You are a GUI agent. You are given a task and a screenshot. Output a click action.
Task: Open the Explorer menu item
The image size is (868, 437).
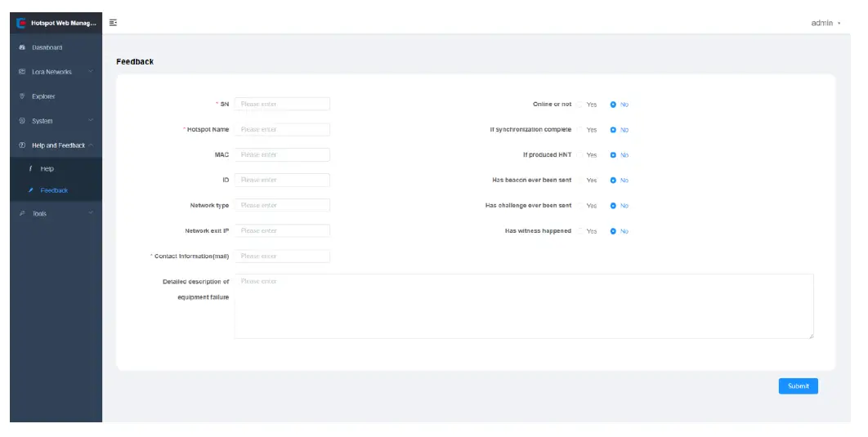[56, 96]
